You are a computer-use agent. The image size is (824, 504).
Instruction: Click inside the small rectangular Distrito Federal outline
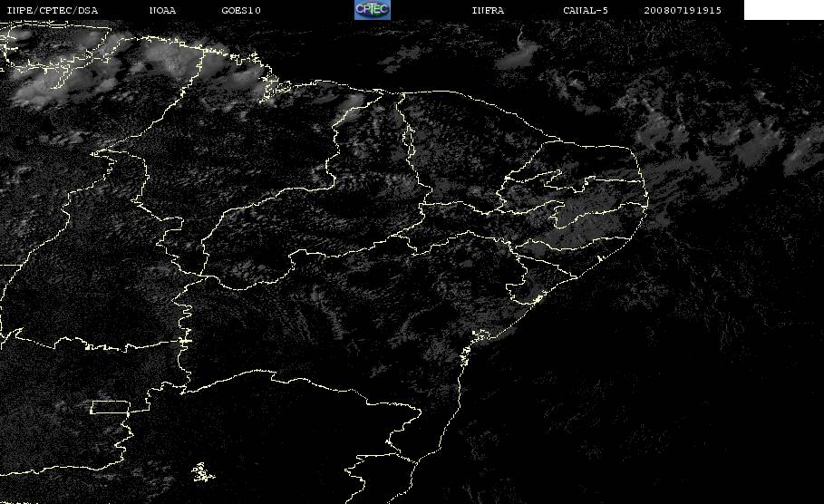(111, 407)
